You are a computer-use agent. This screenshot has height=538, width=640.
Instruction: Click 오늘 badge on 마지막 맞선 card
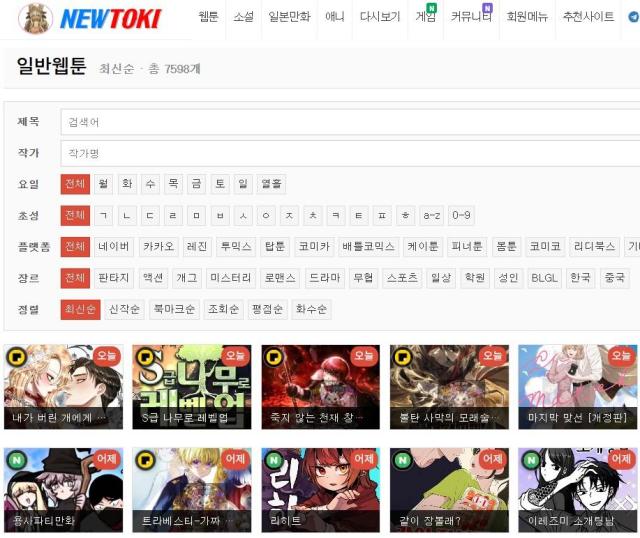[x=621, y=356]
